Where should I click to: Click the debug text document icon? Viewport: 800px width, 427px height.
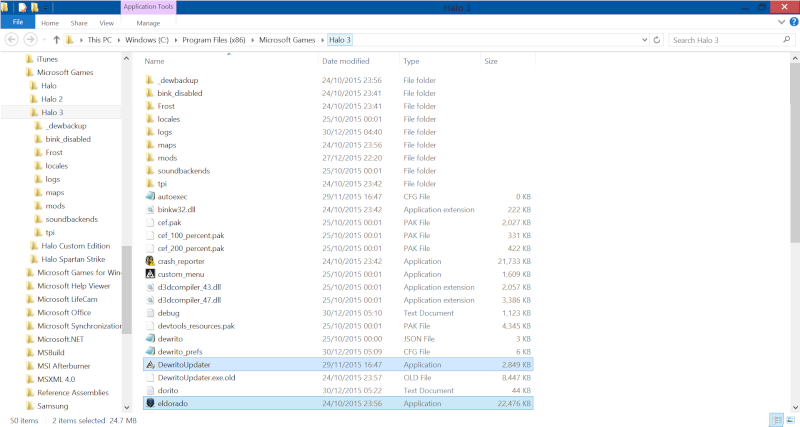point(150,313)
